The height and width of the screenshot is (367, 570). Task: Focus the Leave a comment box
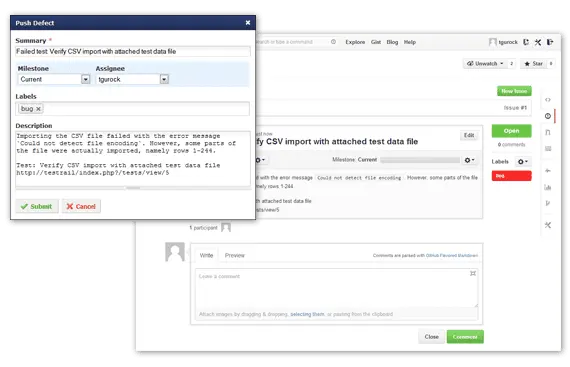point(336,288)
